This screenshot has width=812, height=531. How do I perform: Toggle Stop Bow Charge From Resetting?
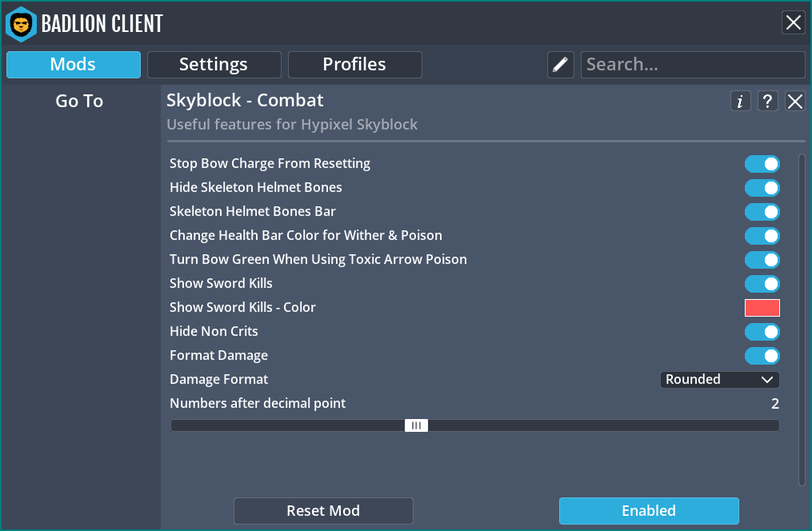[762, 164]
